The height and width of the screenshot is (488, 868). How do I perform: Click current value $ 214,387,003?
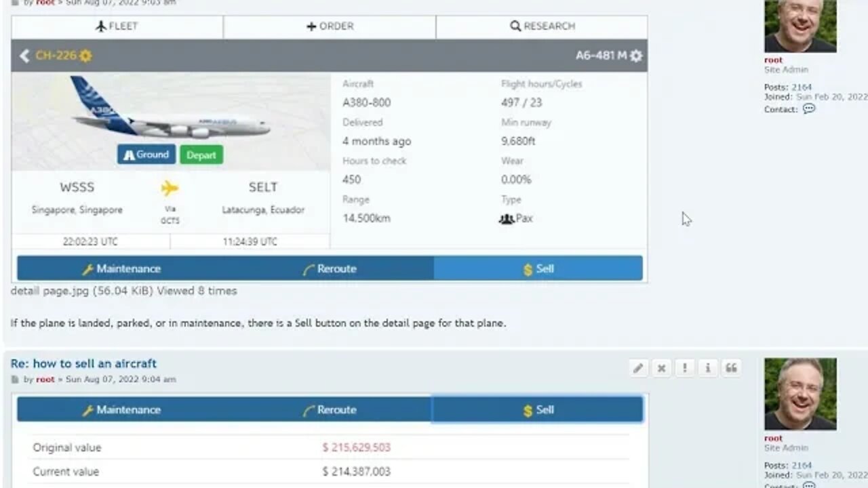[x=356, y=471]
